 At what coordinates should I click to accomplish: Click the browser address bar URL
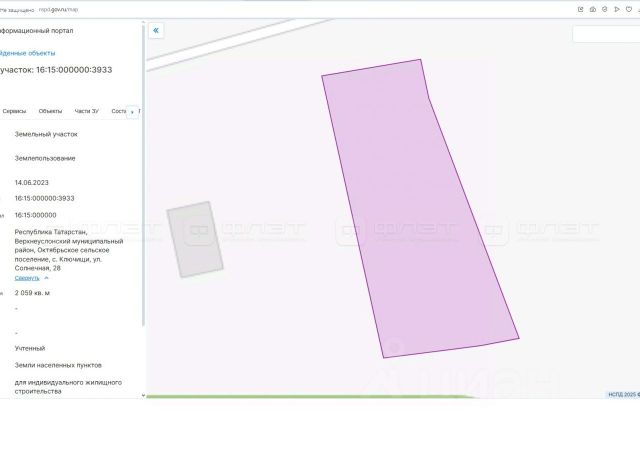coord(58,9)
